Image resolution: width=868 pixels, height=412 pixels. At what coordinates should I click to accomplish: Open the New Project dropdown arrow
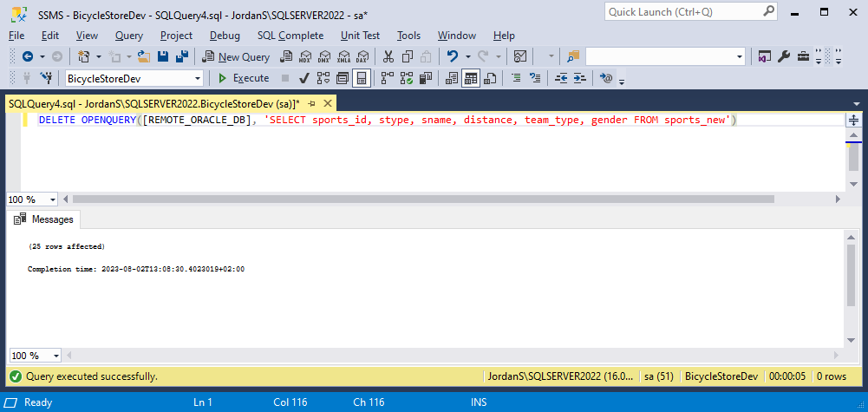[x=99, y=56]
